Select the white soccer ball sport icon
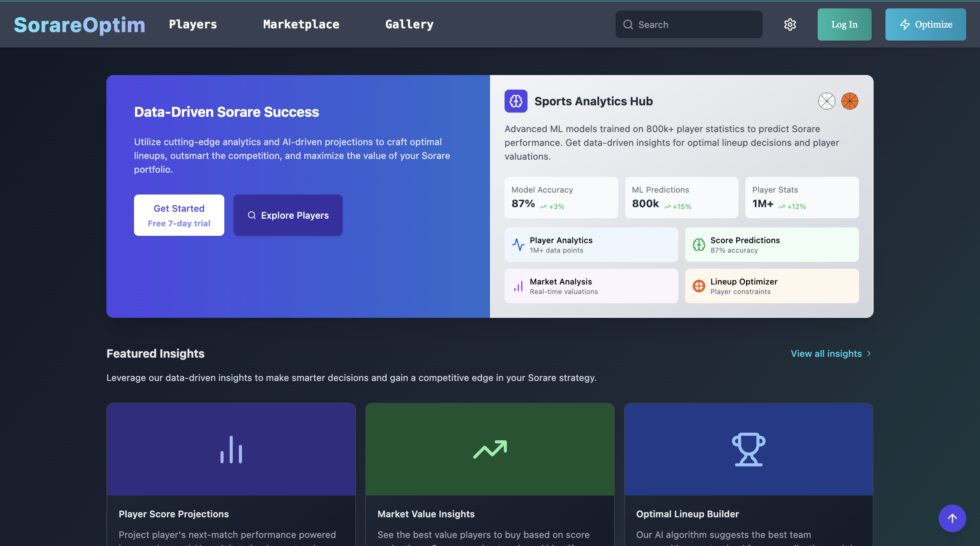Screen dimensions: 980x546 tap(826, 101)
